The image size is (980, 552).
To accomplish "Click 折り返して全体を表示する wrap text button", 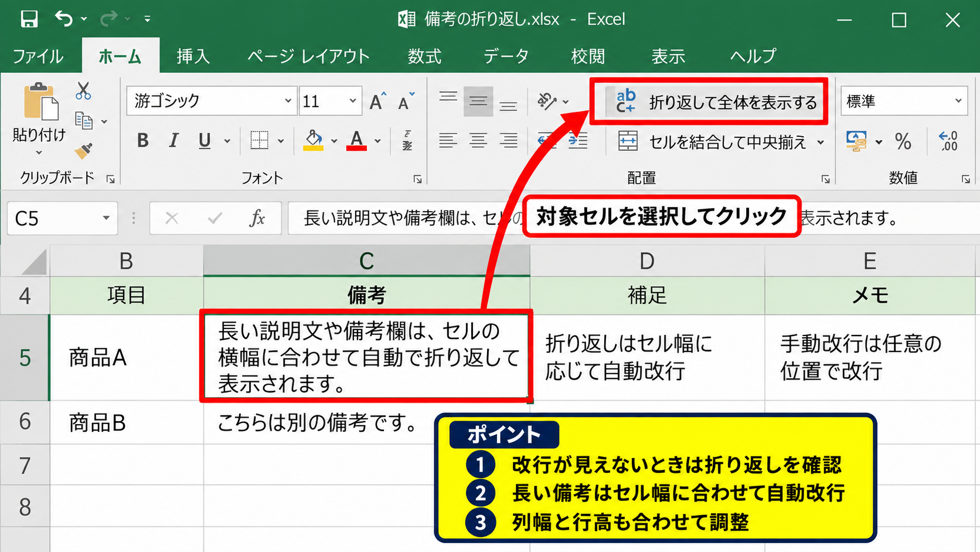I will pos(716,102).
